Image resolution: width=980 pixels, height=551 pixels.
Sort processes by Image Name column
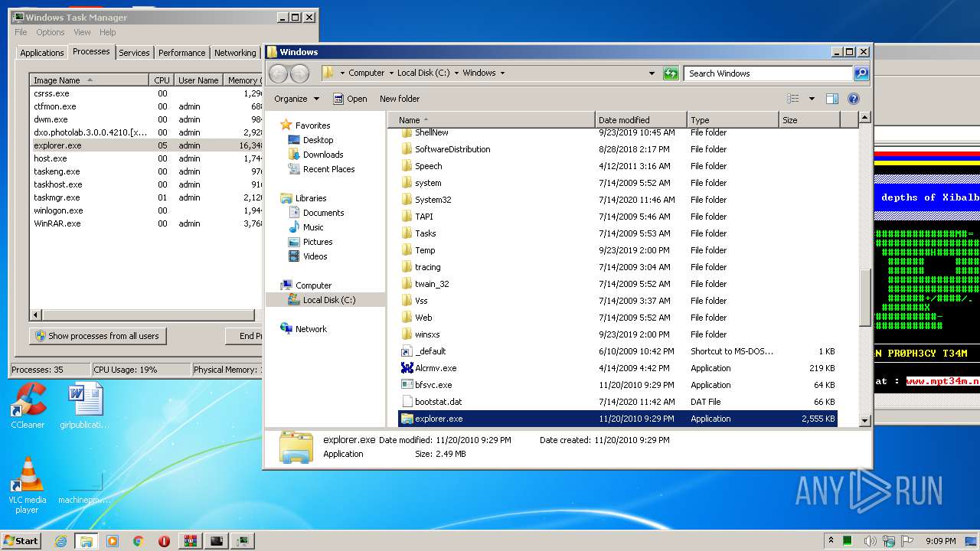90,80
